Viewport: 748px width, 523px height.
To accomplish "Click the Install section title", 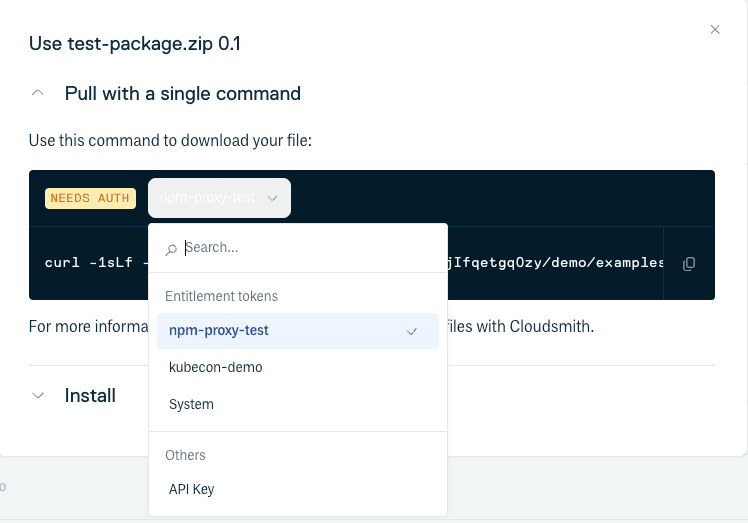I will (x=90, y=395).
